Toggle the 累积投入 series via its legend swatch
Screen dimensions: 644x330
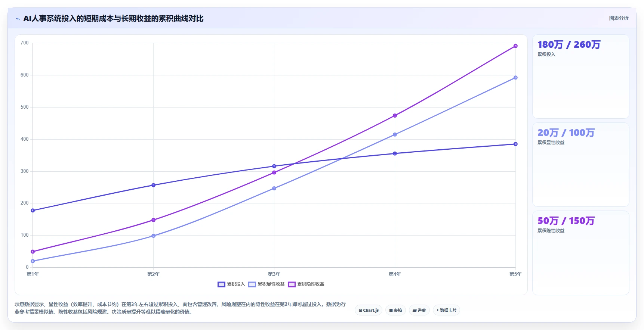pos(221,284)
